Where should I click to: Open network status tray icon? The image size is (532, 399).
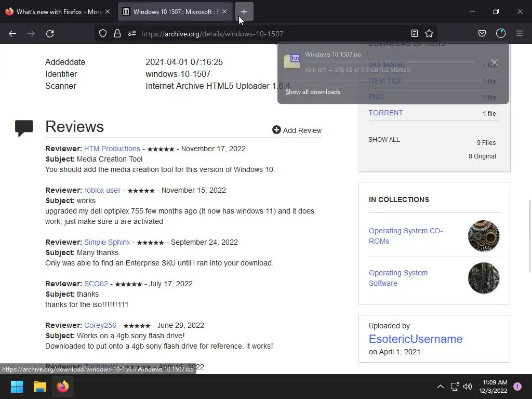455,387
